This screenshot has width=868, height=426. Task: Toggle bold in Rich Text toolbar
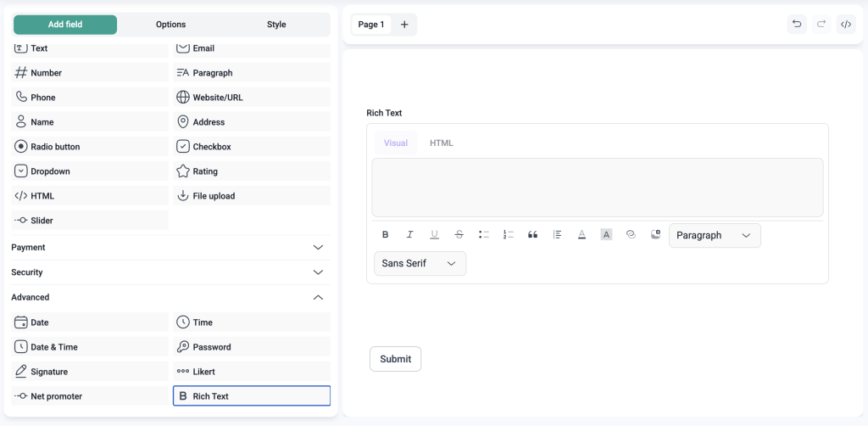[386, 235]
